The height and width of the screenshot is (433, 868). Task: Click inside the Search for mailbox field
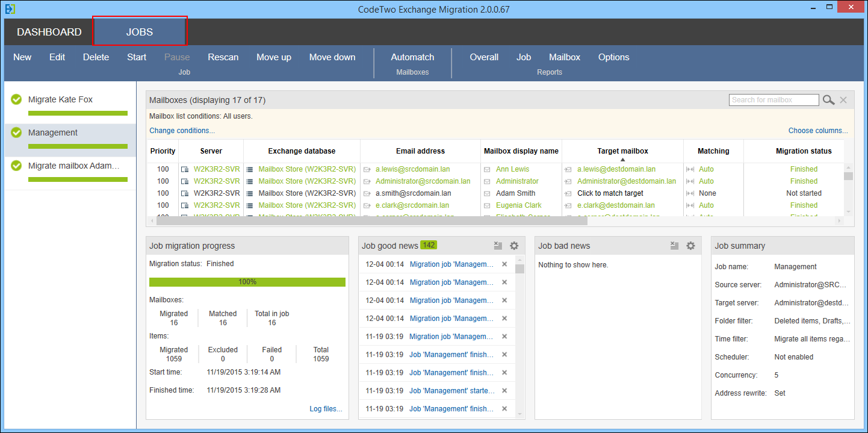click(x=773, y=99)
